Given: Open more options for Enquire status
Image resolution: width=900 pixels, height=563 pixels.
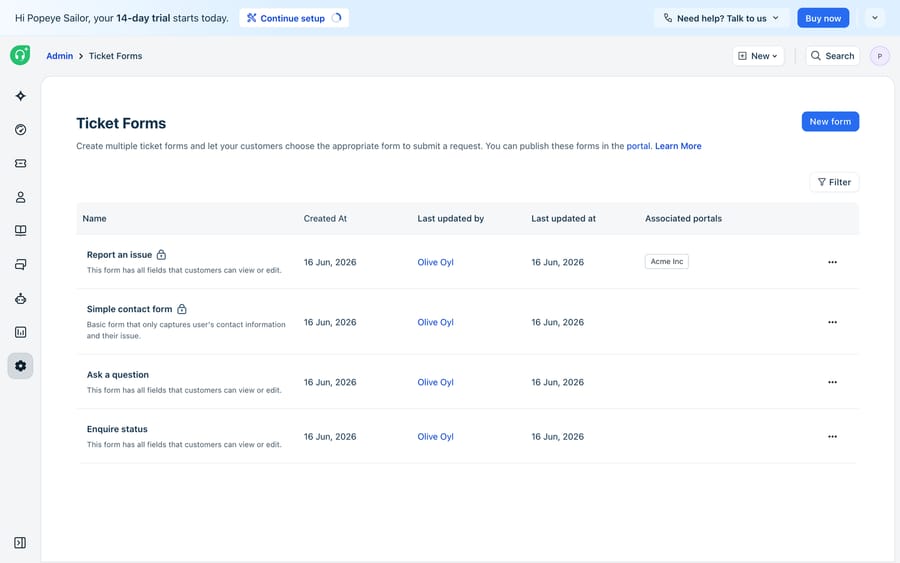Looking at the screenshot, I should 832,437.
